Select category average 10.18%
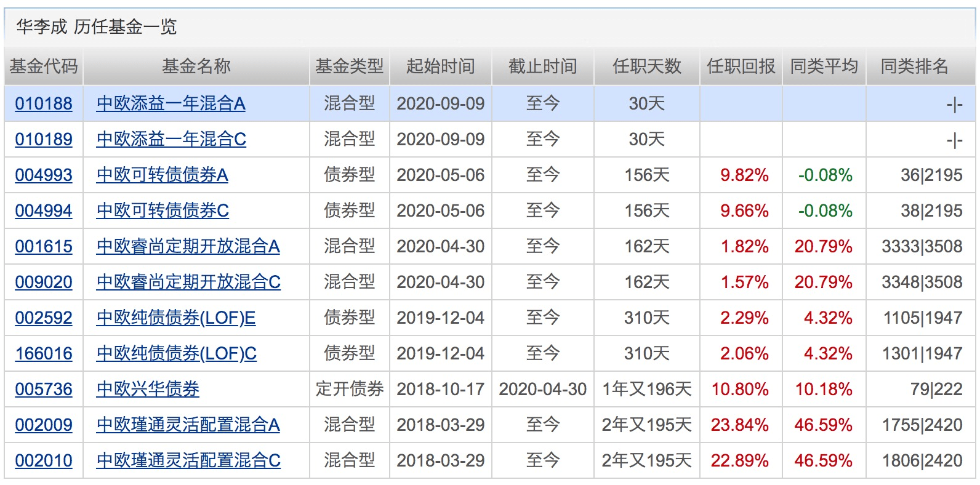The height and width of the screenshot is (485, 980). [x=824, y=390]
